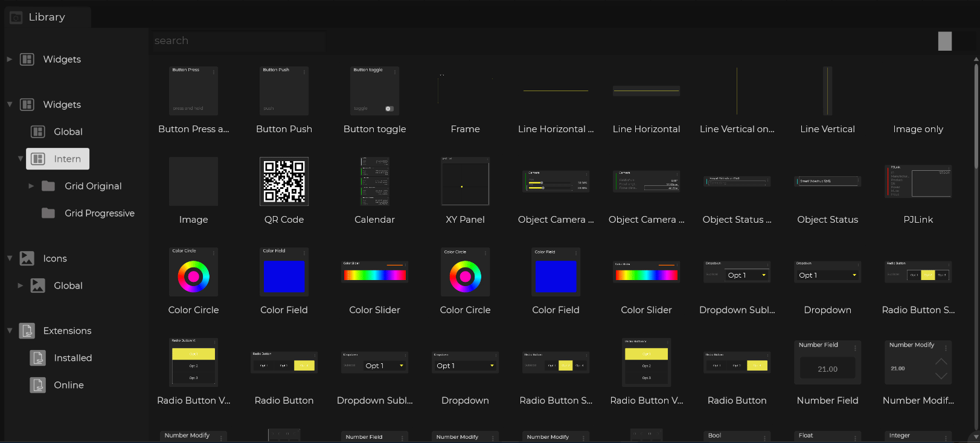Select the QR Code widget thumbnail
This screenshot has width=980, height=443.
284,181
